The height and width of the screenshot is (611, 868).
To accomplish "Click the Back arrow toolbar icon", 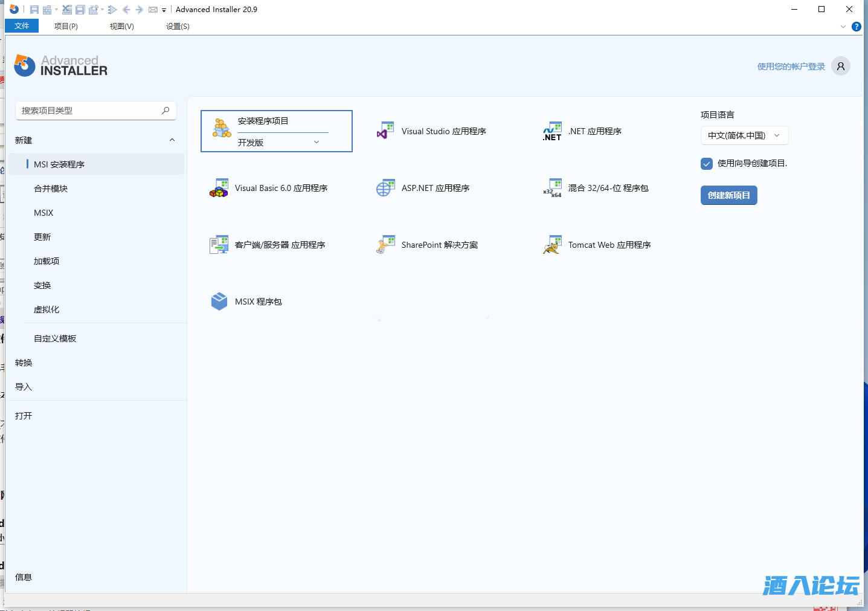I will [x=126, y=10].
